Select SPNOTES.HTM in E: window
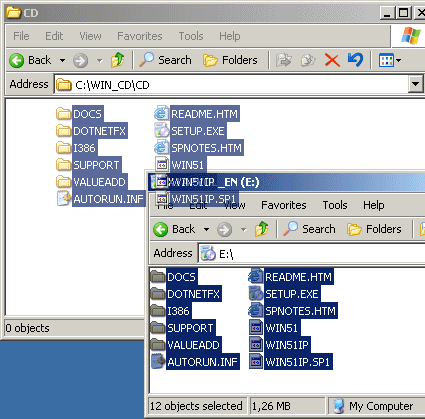The width and height of the screenshot is (425, 419). pos(292,311)
